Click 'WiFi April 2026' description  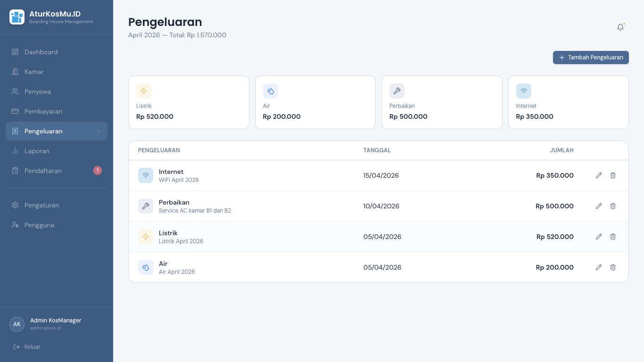tap(179, 180)
